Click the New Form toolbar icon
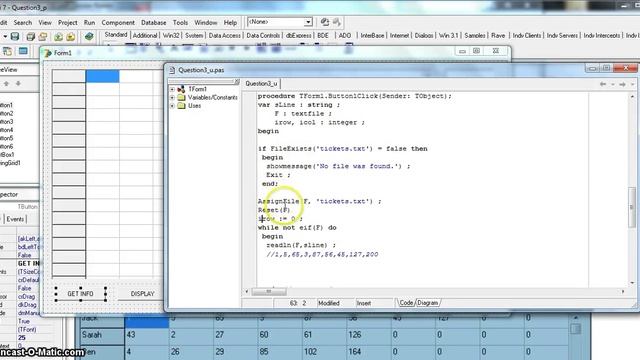The height and width of the screenshot is (360, 640). [23, 51]
